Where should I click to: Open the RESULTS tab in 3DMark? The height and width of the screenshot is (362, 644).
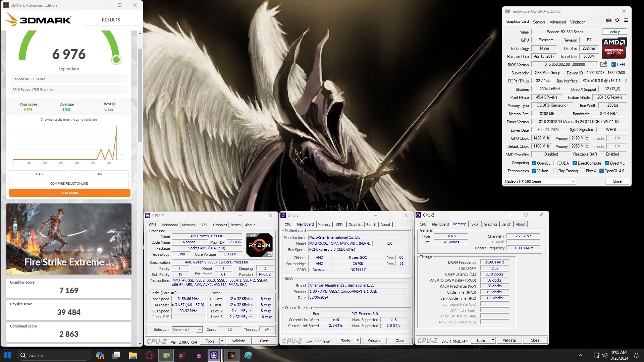111,20
